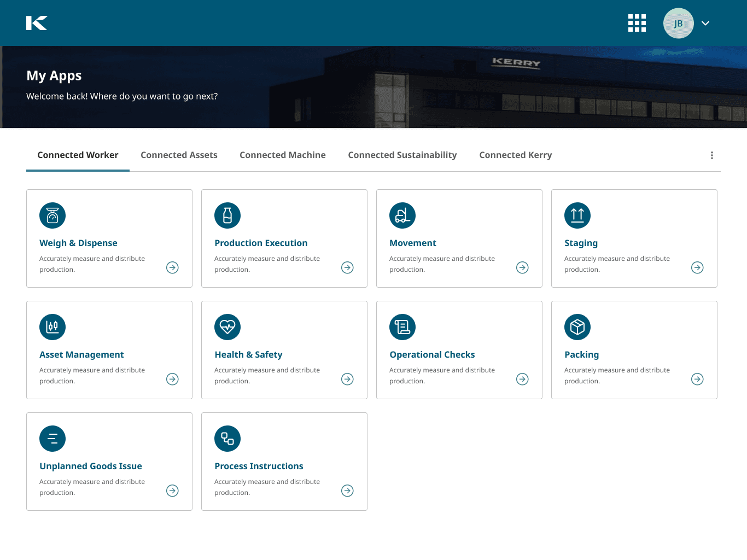Screen dimensions: 747x560
Task: Open the tabs overflow three-dot menu
Action: pyautogui.click(x=712, y=155)
